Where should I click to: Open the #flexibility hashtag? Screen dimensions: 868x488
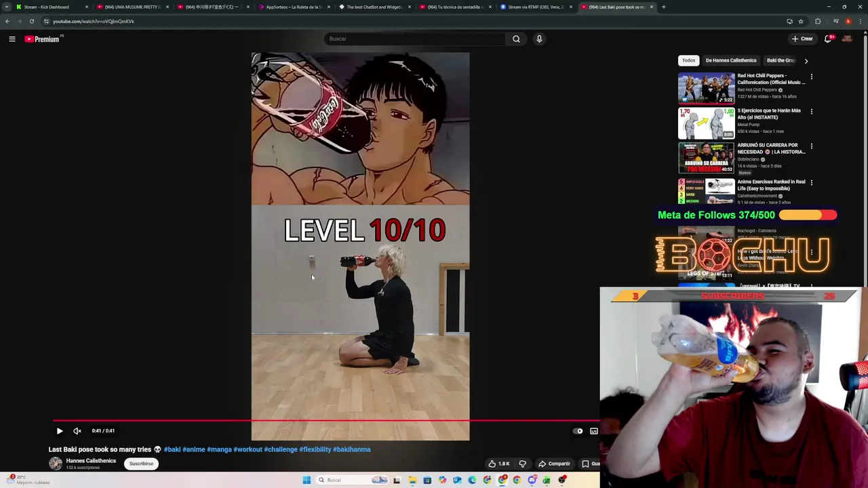(315, 449)
